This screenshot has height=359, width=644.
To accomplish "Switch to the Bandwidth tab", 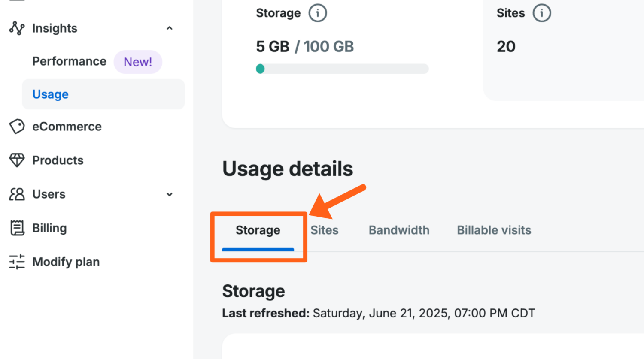I will pos(399,230).
